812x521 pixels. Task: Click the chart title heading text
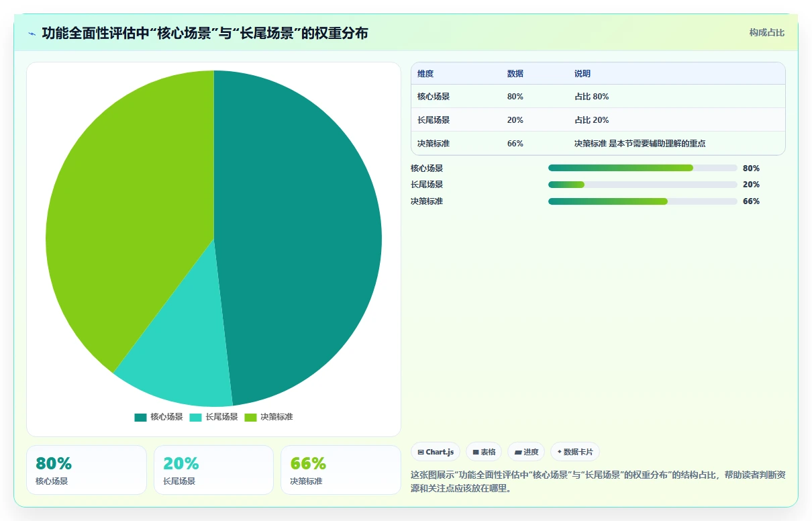(205, 33)
